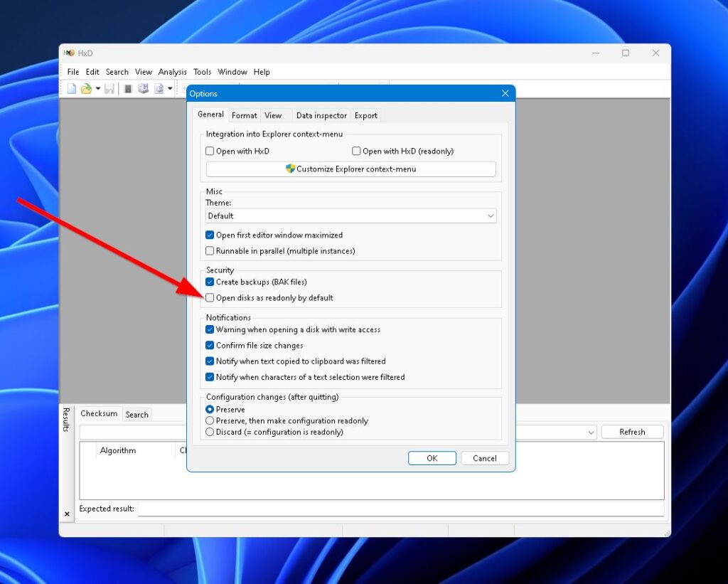Screen dimensions: 728x584
Task: Expand the Export icon dropdown arrow
Action: coord(169,88)
